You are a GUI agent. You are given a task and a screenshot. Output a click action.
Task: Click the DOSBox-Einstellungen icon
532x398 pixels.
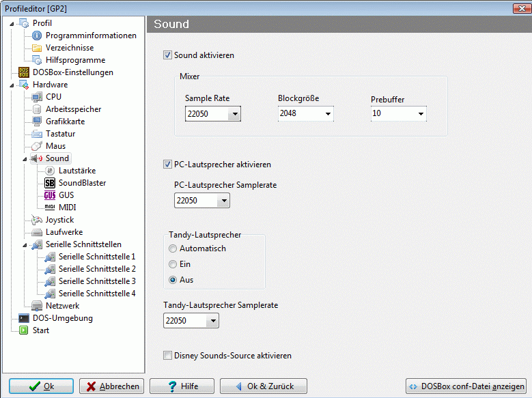point(24,72)
